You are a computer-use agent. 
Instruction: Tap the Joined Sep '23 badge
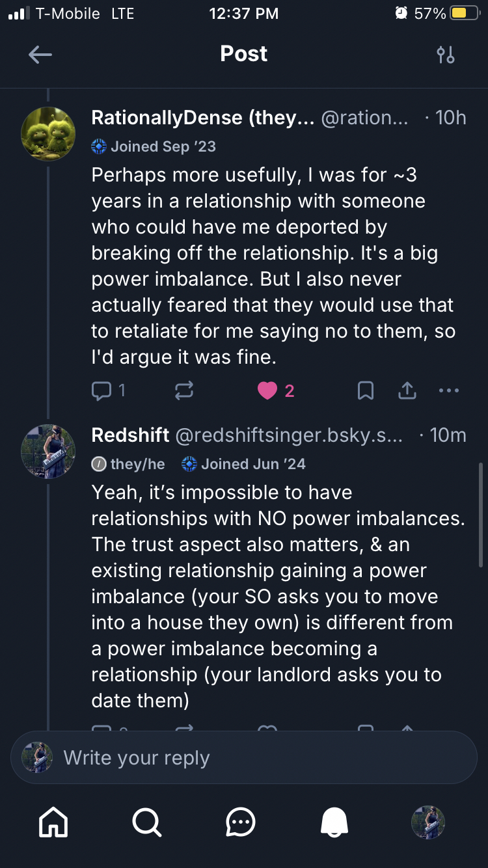pyautogui.click(x=154, y=146)
